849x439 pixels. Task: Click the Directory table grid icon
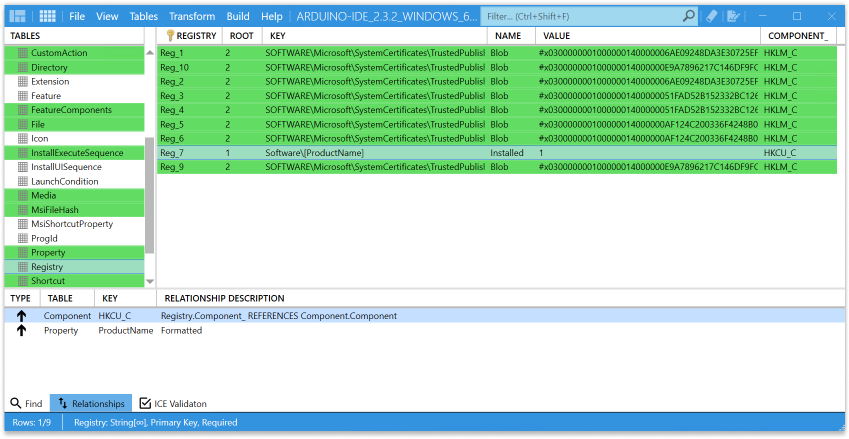pos(22,68)
